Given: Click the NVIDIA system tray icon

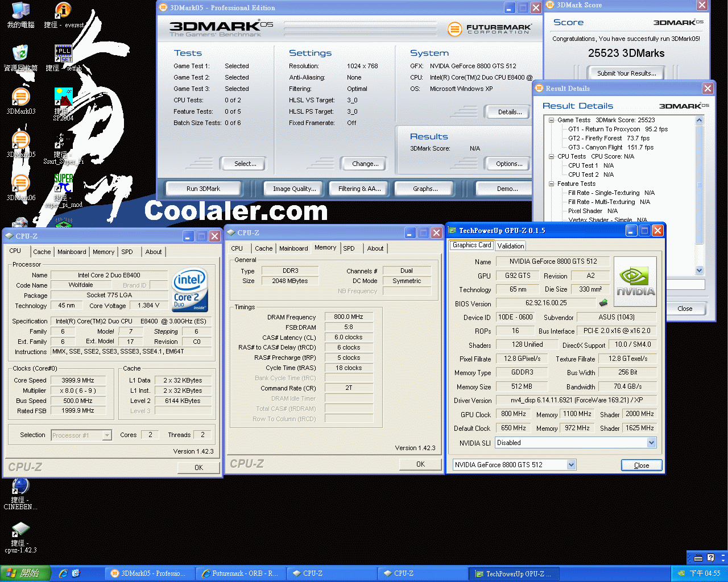Looking at the screenshot, I should pos(681,573).
